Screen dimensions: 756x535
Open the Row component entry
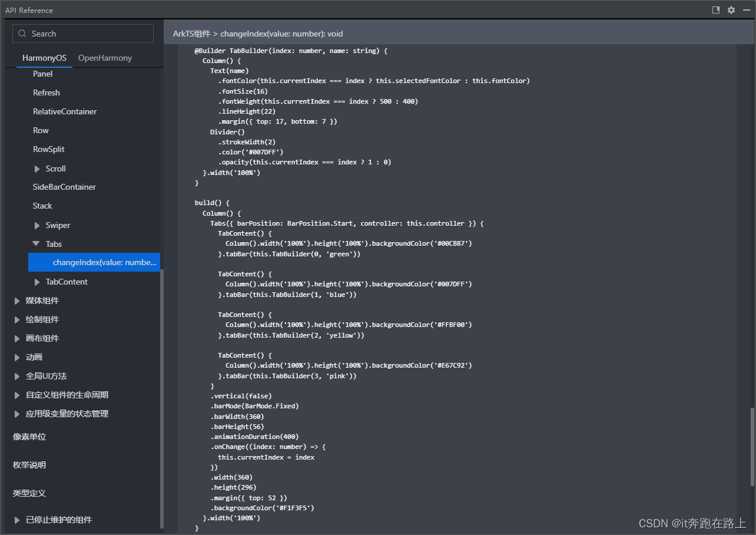point(41,130)
